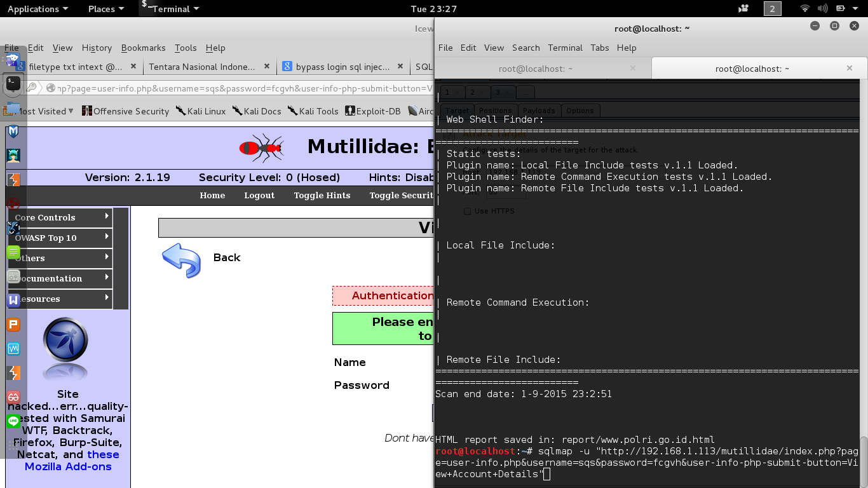
Task: Launch the purple W writer dock icon
Action: [13, 301]
